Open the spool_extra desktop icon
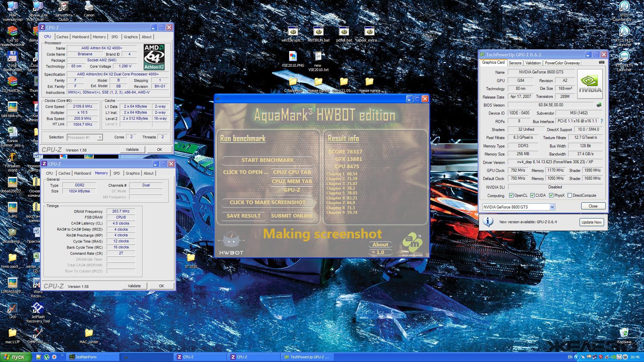 point(369,32)
